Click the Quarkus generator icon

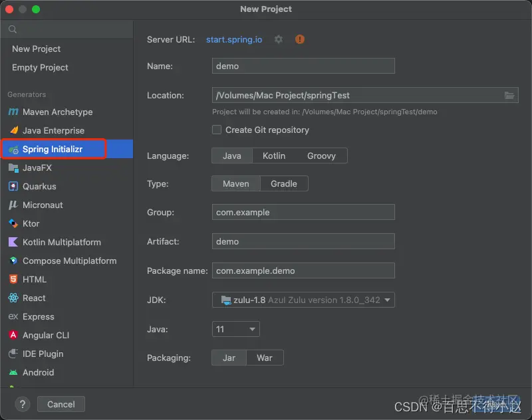[13, 186]
